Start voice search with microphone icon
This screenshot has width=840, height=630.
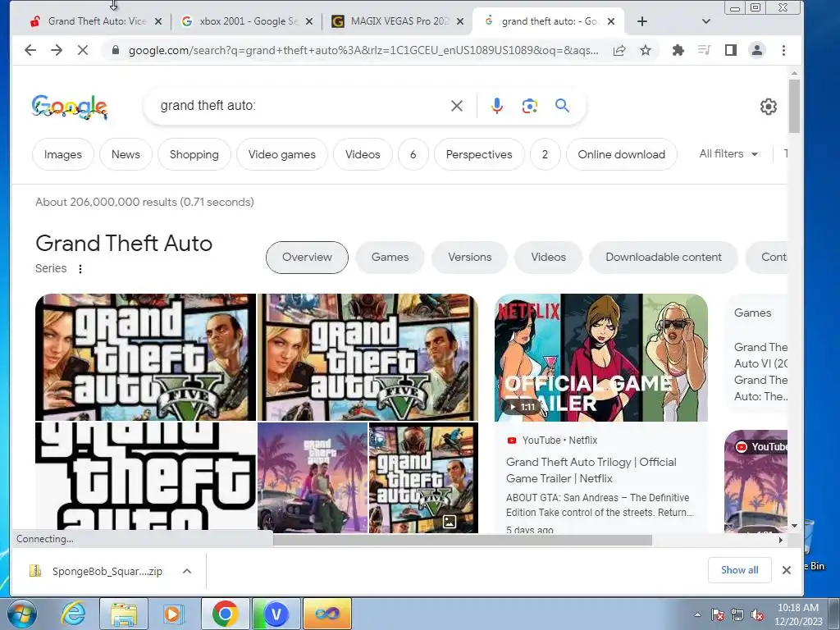tap(496, 106)
